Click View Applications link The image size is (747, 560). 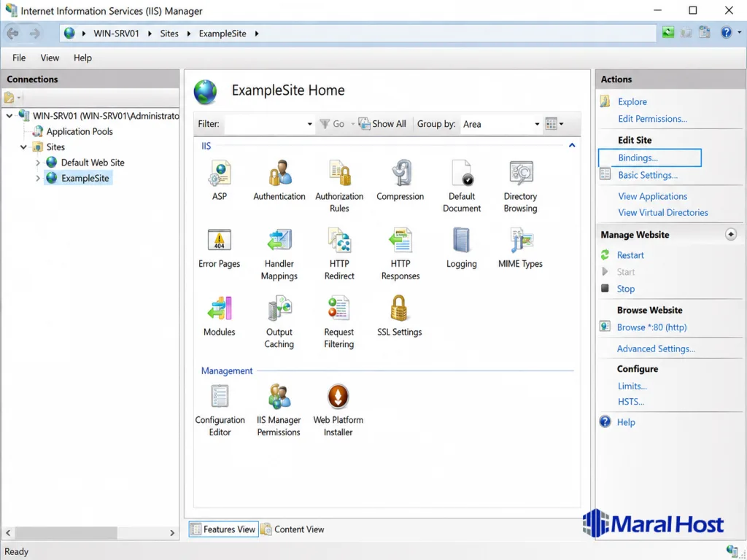click(x=652, y=196)
